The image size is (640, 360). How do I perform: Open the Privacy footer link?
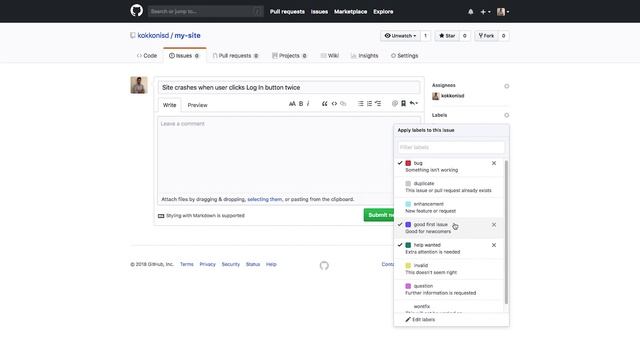click(x=207, y=264)
